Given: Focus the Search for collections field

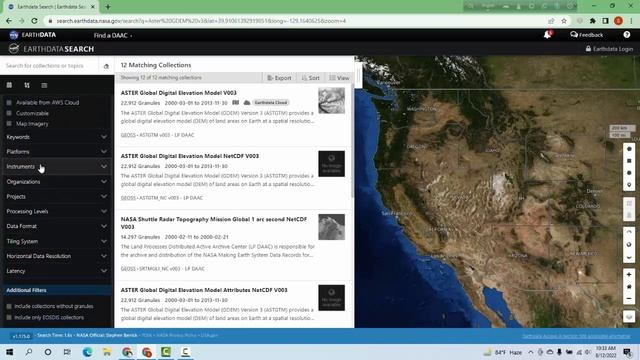Looking at the screenshot, I should (49, 66).
